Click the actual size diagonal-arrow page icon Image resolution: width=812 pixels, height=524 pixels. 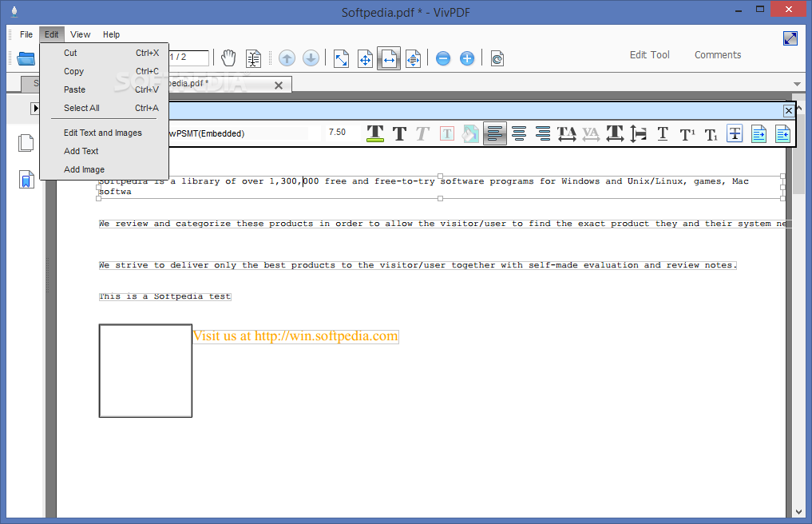[x=341, y=58]
